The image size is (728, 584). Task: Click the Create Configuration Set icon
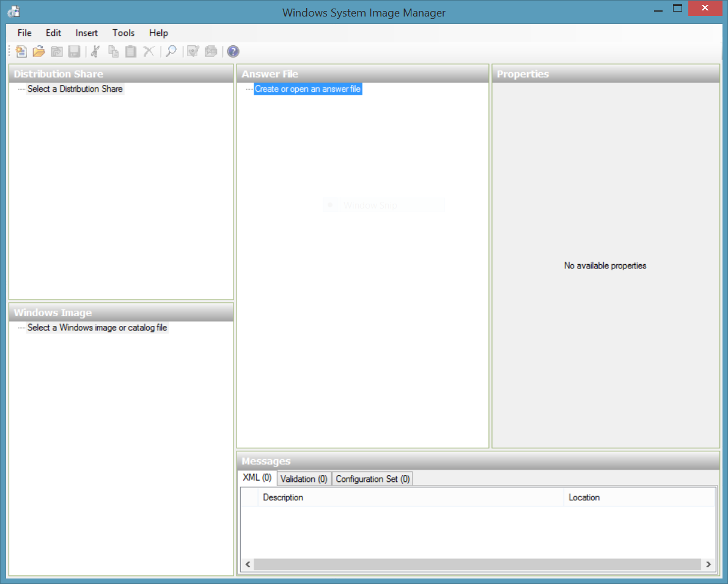click(211, 51)
